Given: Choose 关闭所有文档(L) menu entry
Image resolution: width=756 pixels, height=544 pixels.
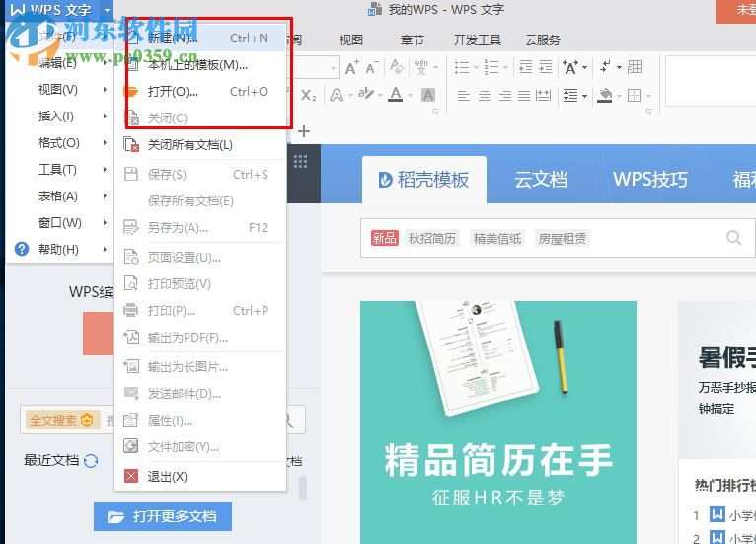Looking at the screenshot, I should point(200,145).
